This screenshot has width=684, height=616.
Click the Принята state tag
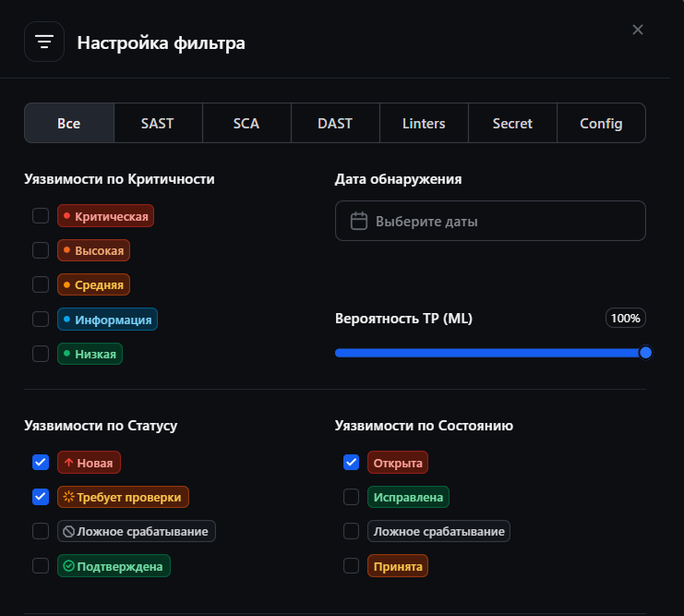coord(398,566)
